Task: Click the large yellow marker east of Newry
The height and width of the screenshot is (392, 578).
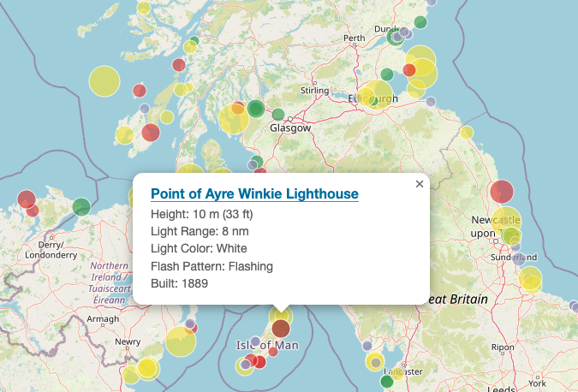Action: point(181,342)
